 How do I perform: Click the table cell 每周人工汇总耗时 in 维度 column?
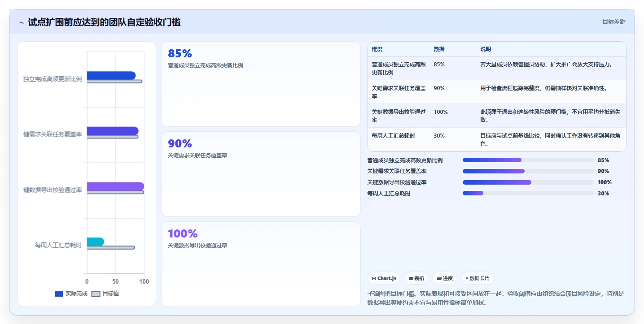point(394,136)
